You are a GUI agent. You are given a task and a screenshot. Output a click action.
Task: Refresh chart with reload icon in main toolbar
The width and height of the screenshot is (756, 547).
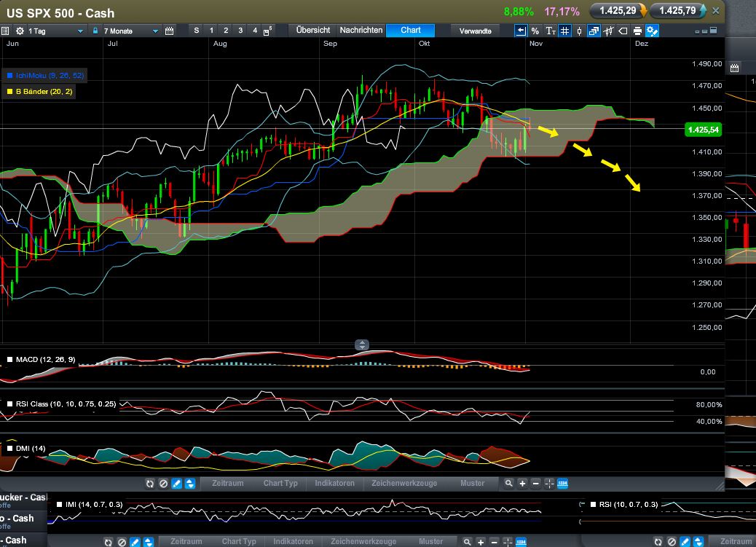(x=150, y=484)
